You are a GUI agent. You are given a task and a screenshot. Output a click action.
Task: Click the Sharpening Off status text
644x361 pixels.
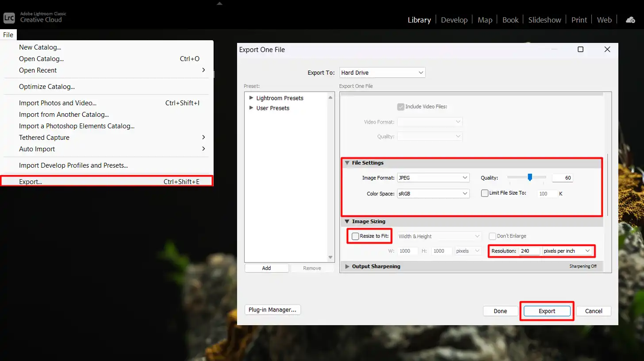583,266
